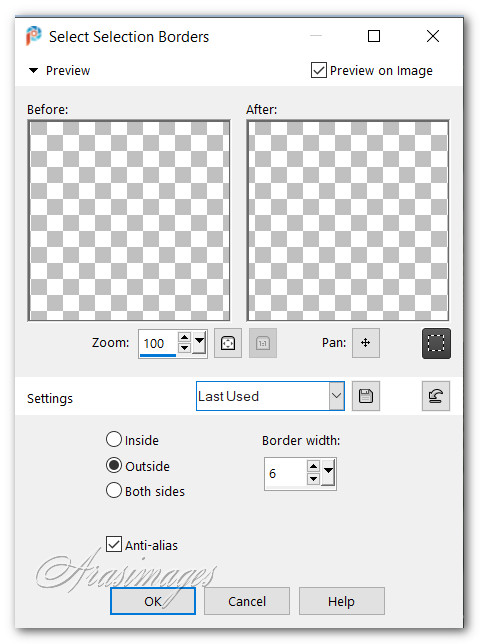Viewport: 480px width, 644px height.
Task: Open the Last Used settings dropdown
Action: pos(336,396)
